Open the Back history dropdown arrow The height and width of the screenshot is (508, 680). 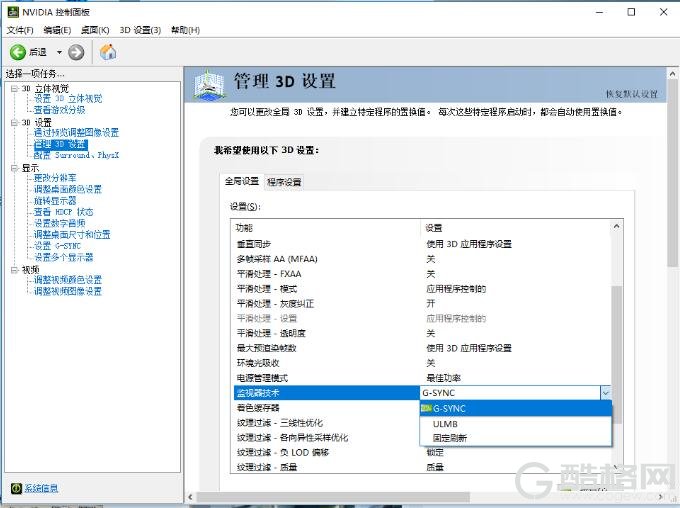59,52
